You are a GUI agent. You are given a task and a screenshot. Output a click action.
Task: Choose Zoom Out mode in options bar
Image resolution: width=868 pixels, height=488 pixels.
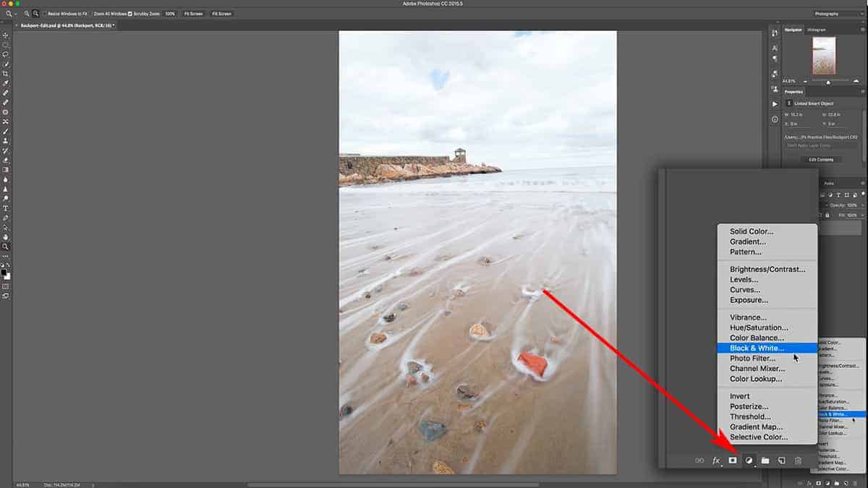[35, 14]
